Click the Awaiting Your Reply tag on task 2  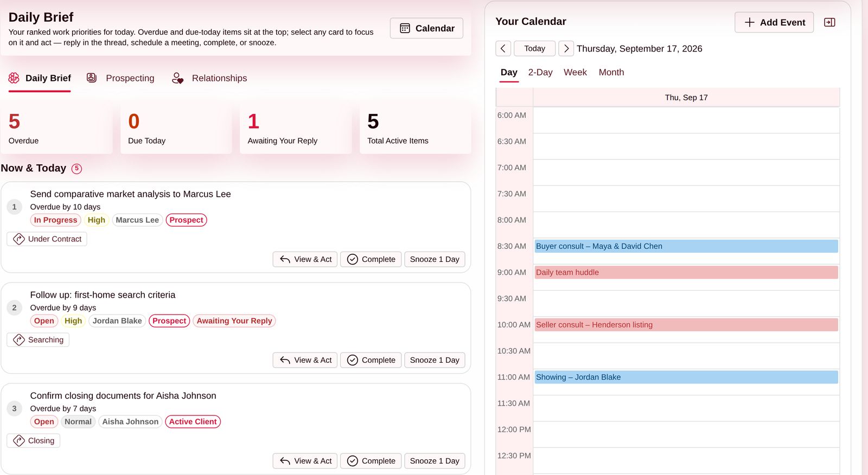coord(234,321)
